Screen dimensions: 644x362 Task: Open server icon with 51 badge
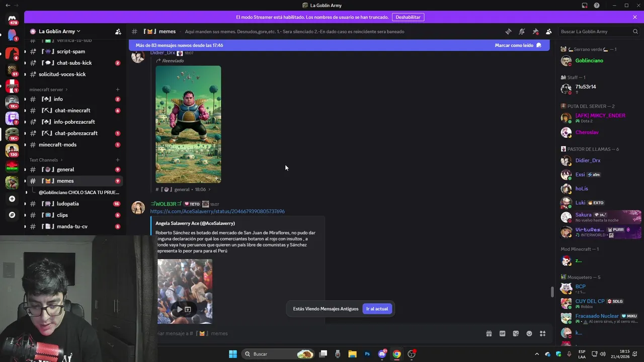pyautogui.click(x=12, y=70)
